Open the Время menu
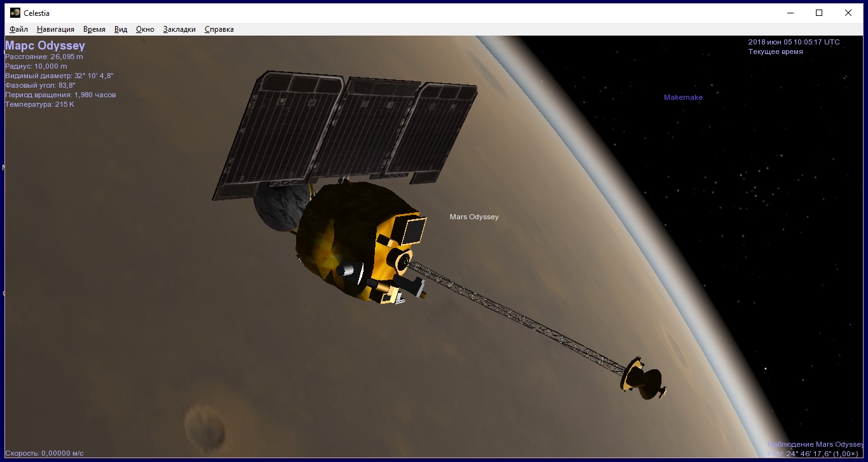868x462 pixels. coord(94,29)
